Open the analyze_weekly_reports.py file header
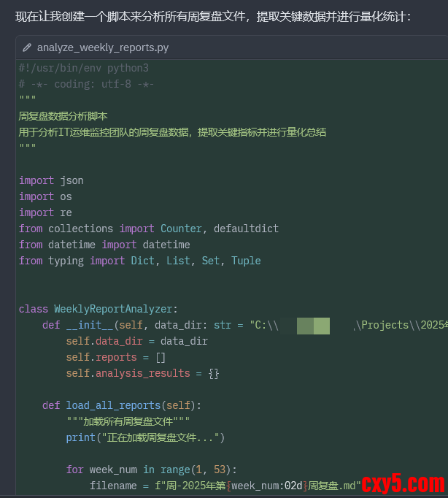The image size is (448, 498). tap(103, 47)
